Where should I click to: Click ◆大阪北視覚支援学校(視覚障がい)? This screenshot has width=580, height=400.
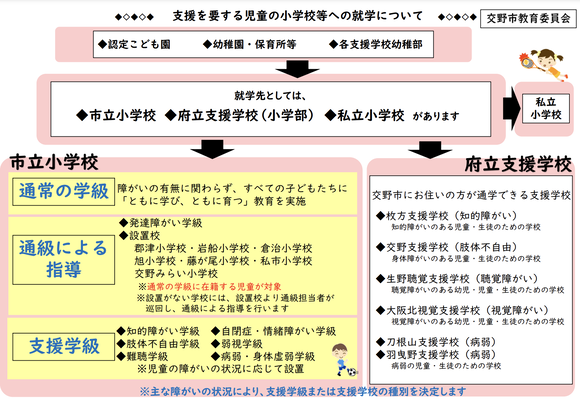(462, 310)
